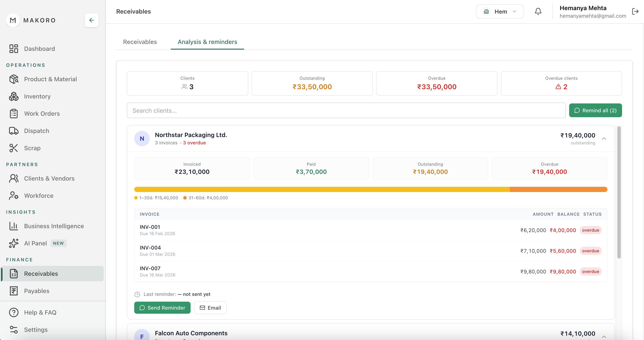Log out using the sign-out icon
644x340 pixels.
click(x=635, y=11)
